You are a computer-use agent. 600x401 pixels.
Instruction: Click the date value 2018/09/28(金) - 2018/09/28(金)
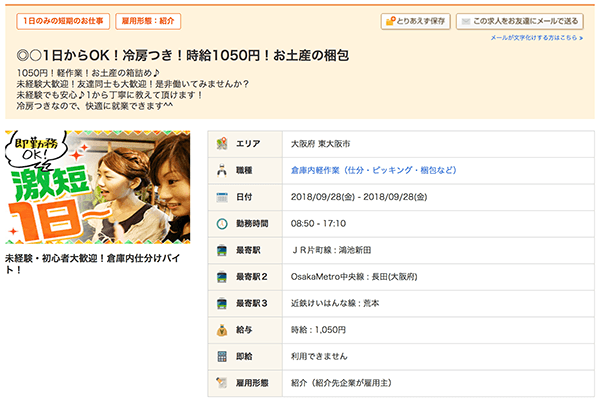359,197
